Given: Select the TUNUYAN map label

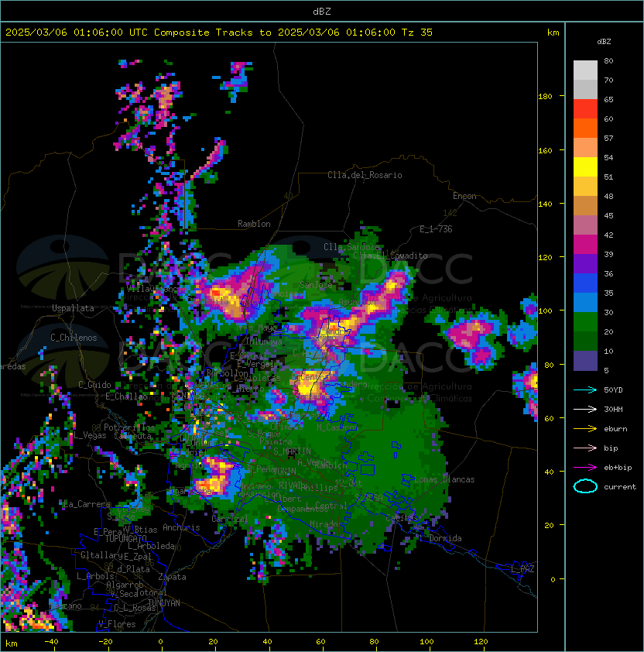Looking at the screenshot, I should (164, 603).
